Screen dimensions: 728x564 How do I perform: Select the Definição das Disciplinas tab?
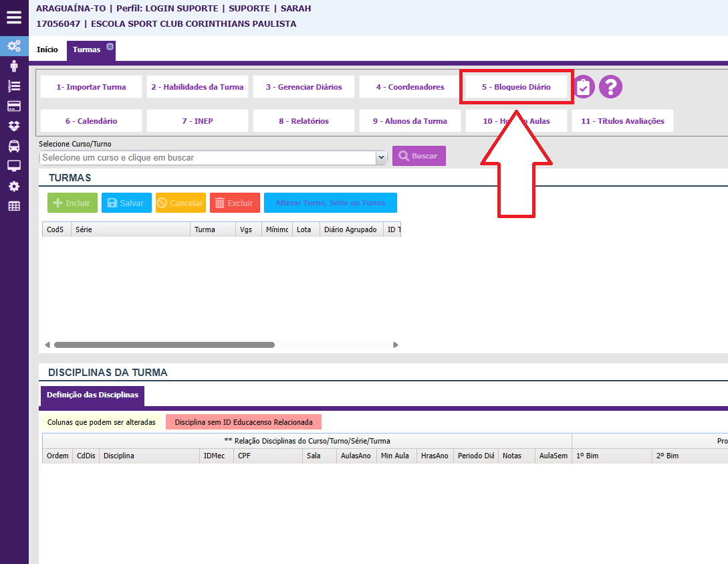tap(92, 395)
